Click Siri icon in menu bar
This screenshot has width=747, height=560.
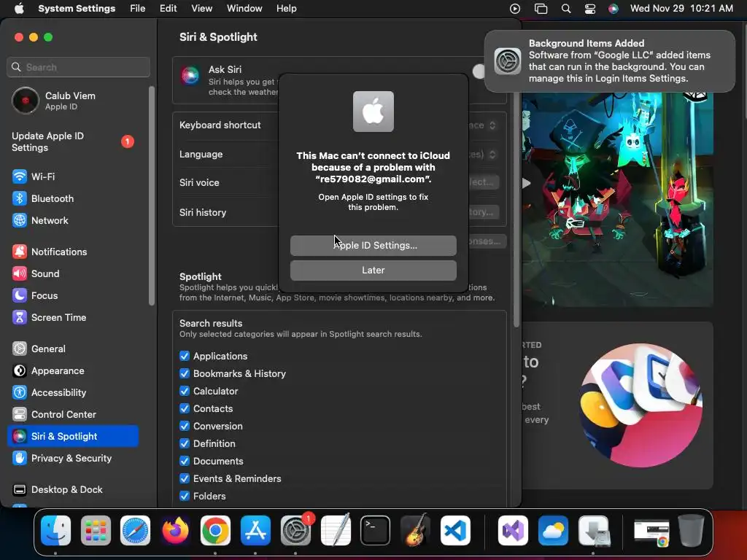point(614,9)
